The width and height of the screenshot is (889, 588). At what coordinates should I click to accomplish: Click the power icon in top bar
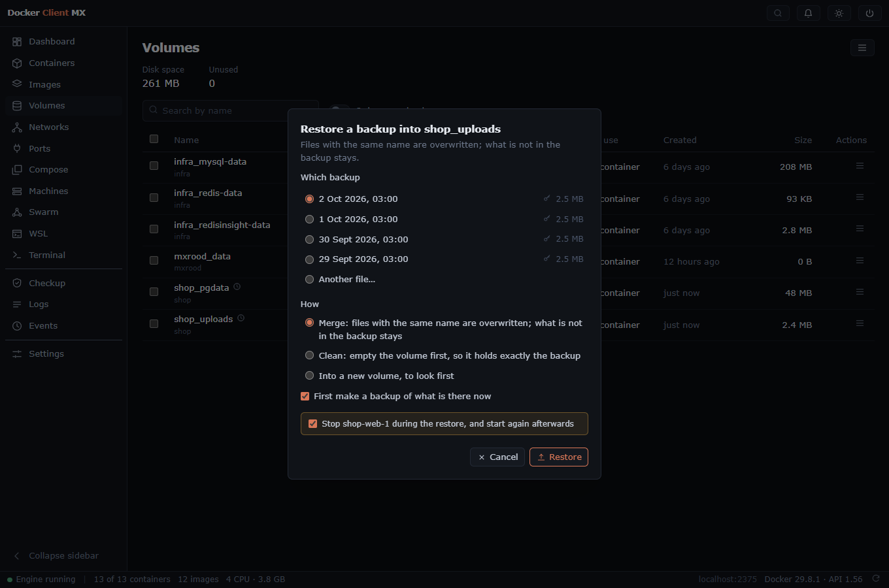tap(870, 13)
